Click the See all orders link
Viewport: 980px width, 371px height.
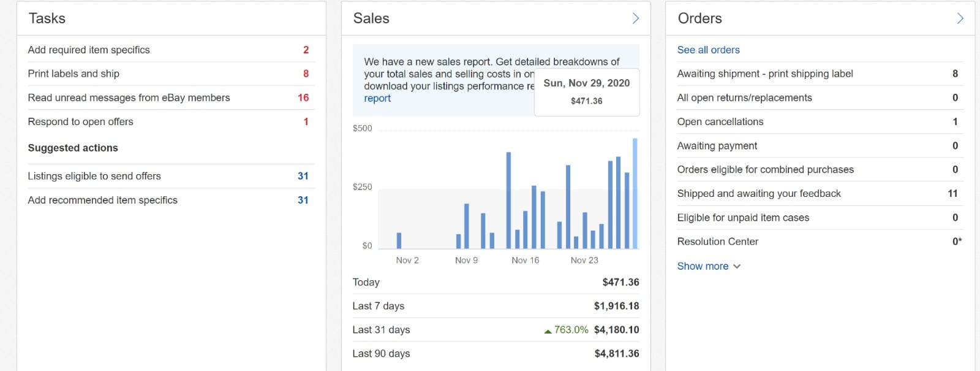pos(708,50)
